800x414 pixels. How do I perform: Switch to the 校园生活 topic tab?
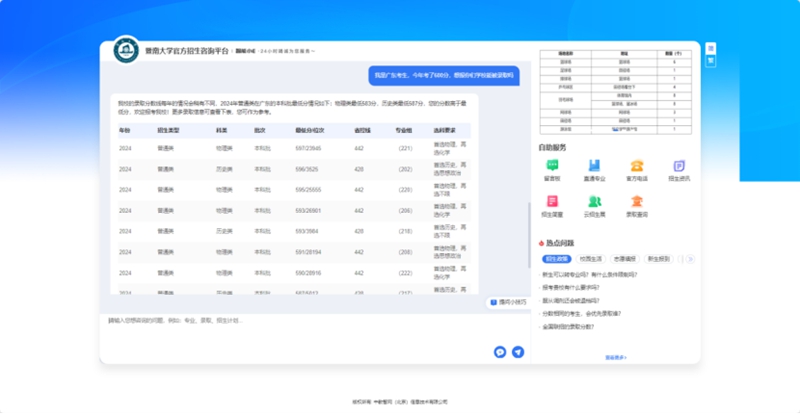coord(590,258)
